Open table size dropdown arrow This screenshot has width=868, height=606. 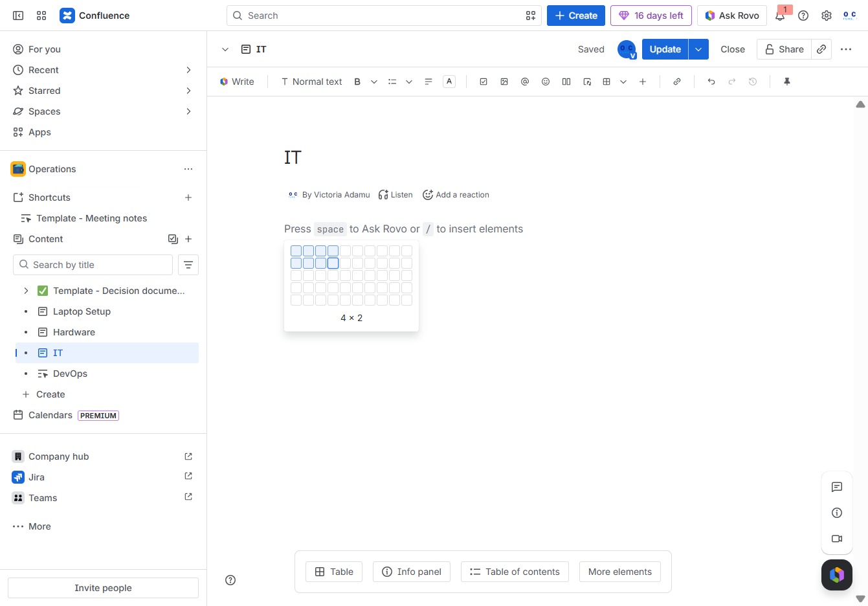(x=623, y=82)
